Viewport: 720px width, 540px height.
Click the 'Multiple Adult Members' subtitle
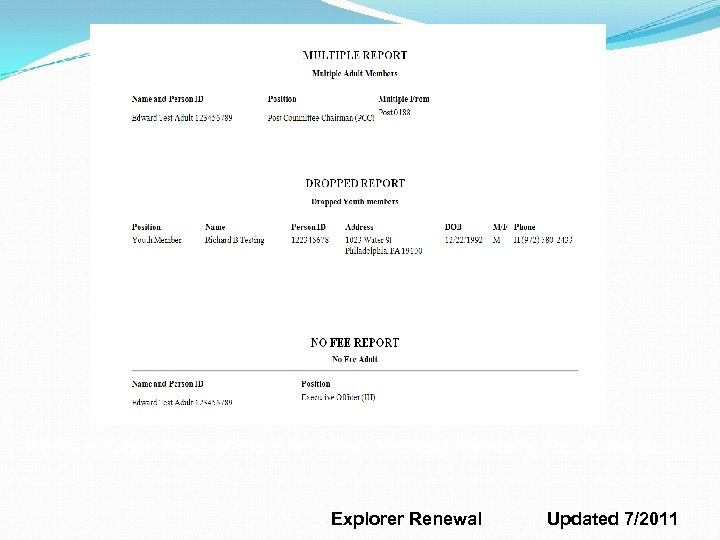[354, 73]
